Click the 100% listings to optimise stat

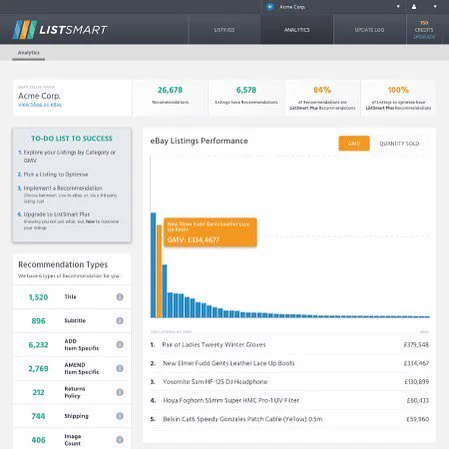point(398,98)
